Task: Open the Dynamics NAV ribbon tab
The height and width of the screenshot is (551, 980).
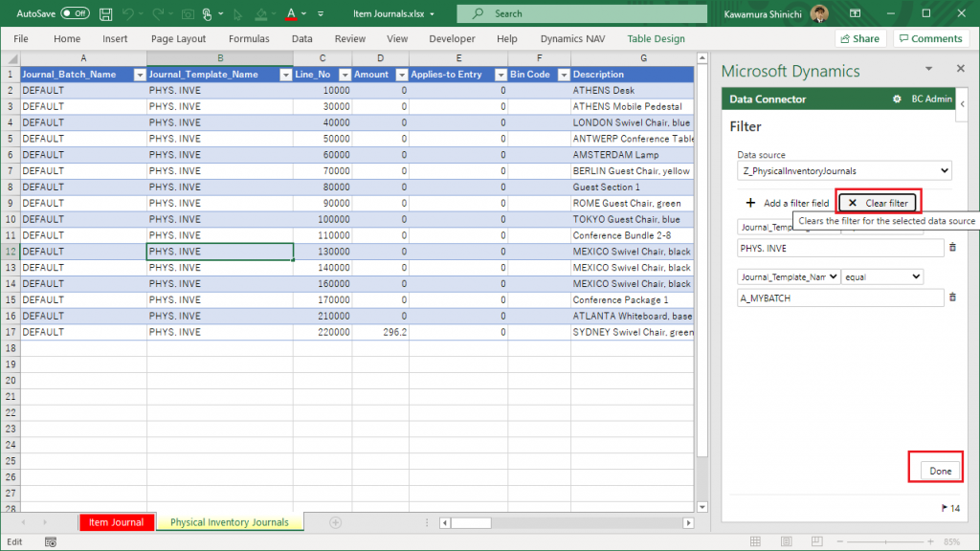Action: 572,38
